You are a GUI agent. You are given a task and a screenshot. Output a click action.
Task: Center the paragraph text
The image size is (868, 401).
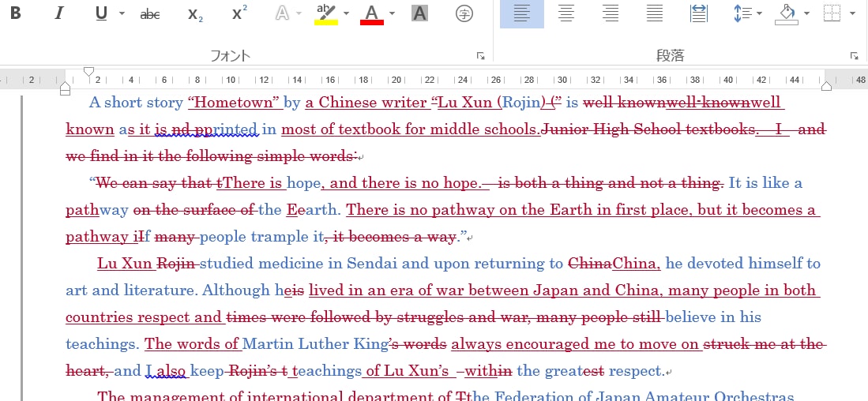(566, 13)
